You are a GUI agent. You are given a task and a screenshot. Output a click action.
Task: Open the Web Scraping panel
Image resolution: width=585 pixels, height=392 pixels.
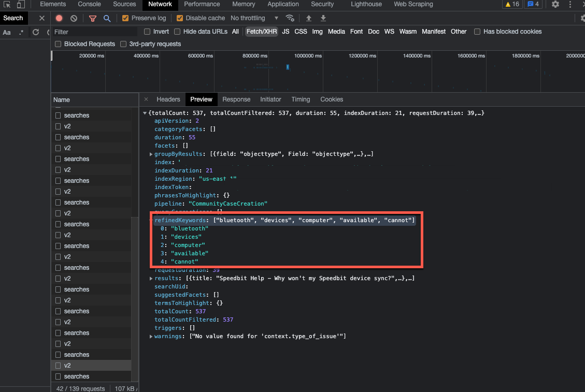(x=413, y=4)
